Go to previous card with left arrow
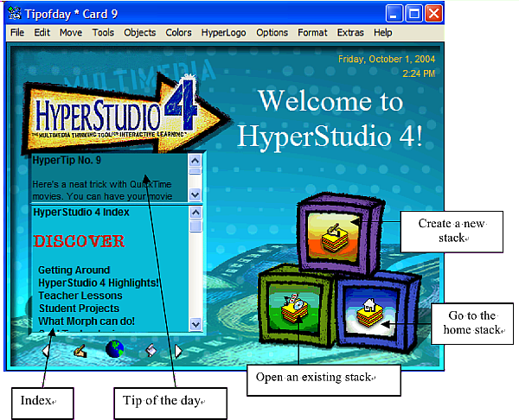Image resolution: width=519 pixels, height=420 pixels. pyautogui.click(x=46, y=351)
